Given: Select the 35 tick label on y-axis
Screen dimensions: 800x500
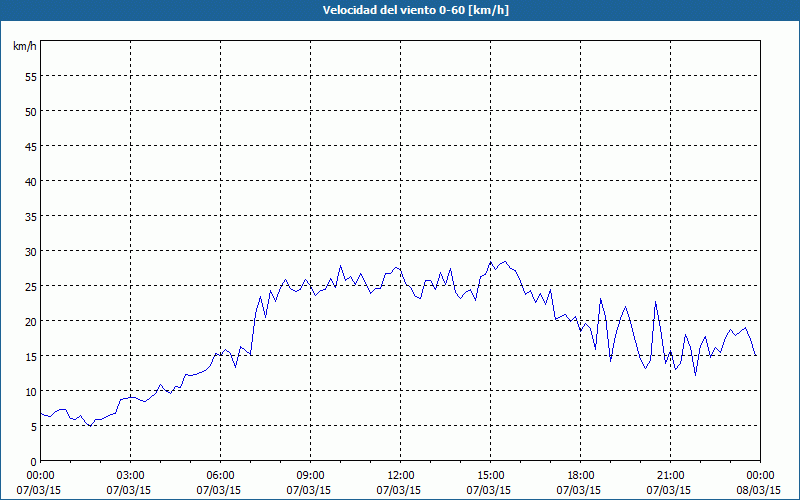Looking at the screenshot, I should point(31,216).
